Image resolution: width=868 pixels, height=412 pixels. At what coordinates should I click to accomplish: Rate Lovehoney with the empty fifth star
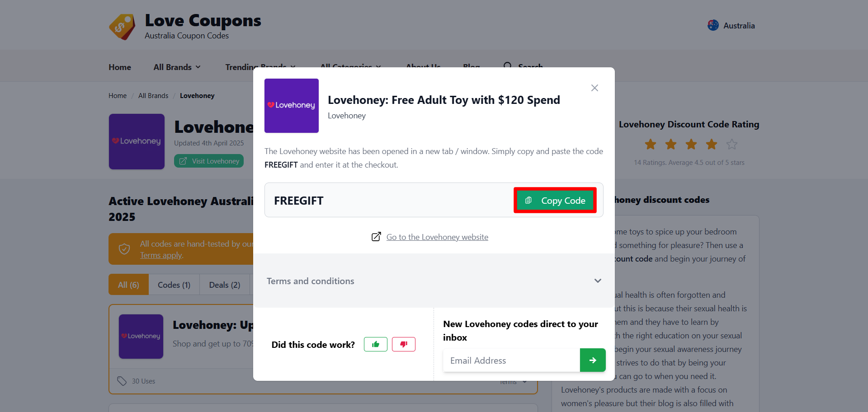pos(731,144)
